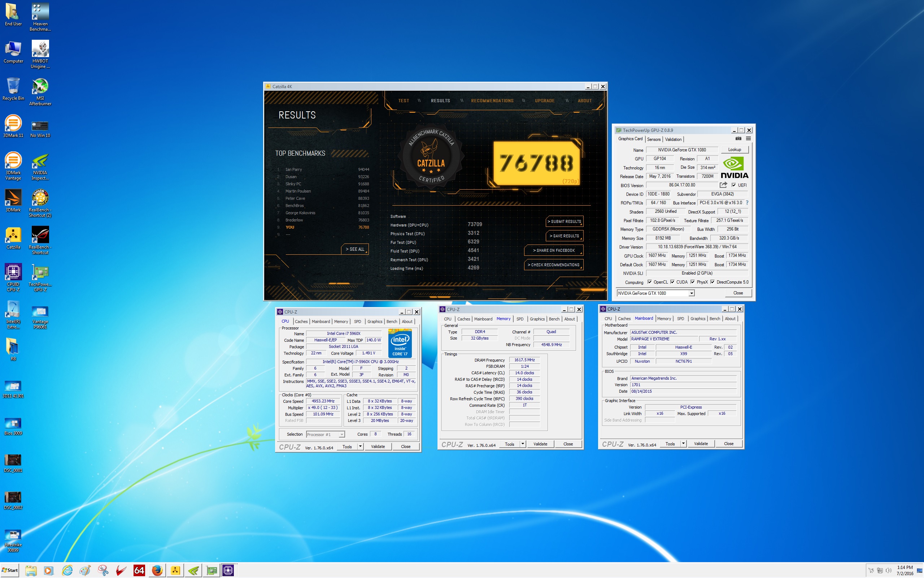This screenshot has width=924, height=578.
Task: Open the Graphics tab in the Mainboard-tab CPU-Z window
Action: point(698,318)
